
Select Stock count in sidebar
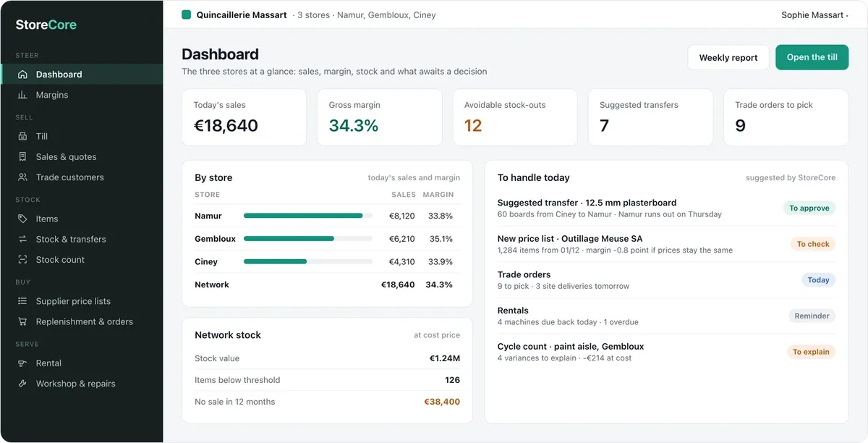coord(81,260)
